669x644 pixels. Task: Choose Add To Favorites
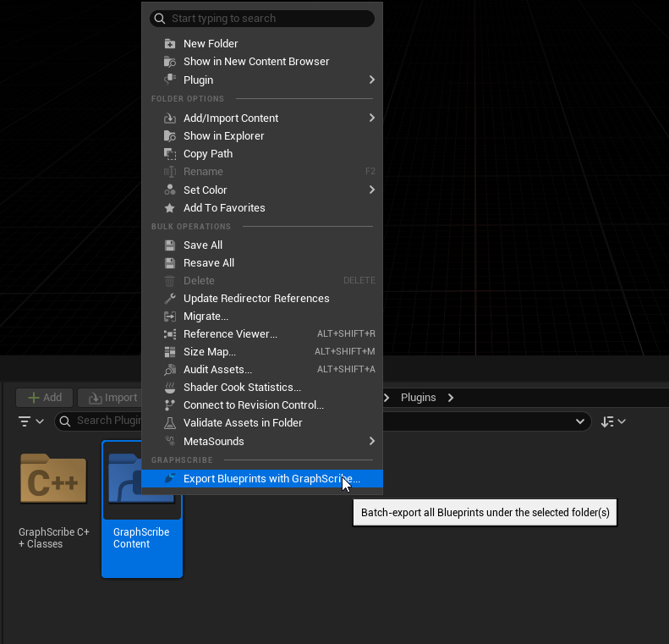click(x=262, y=208)
